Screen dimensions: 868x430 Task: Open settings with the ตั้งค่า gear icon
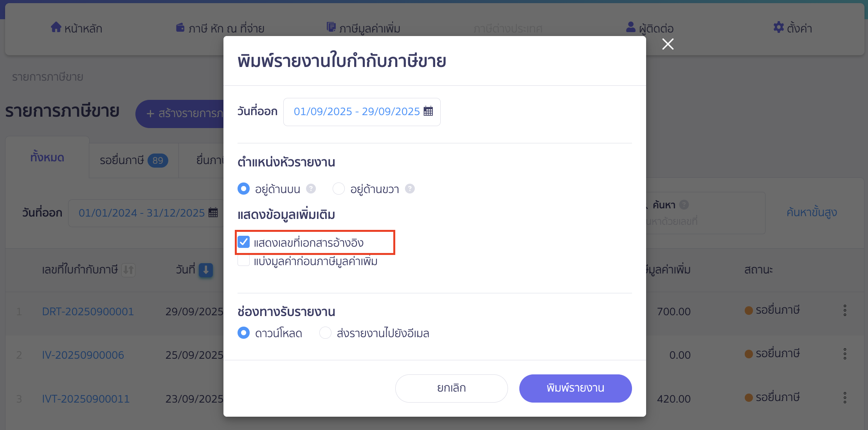[777, 27]
